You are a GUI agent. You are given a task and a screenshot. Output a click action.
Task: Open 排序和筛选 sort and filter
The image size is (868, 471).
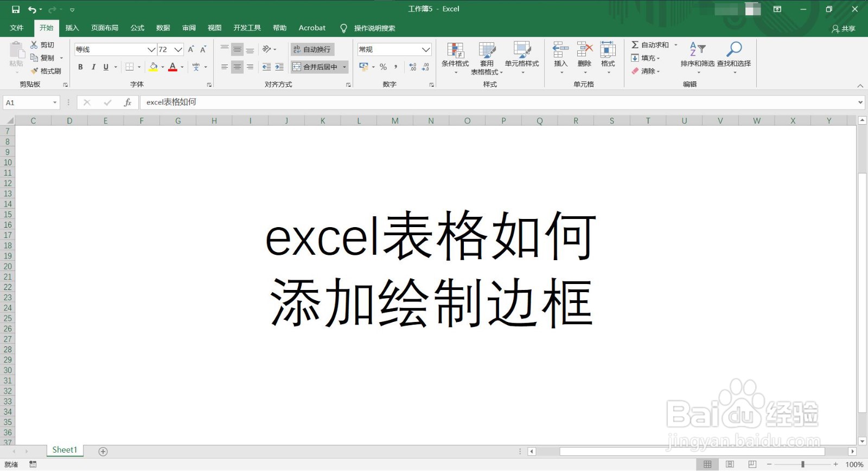pyautogui.click(x=698, y=57)
